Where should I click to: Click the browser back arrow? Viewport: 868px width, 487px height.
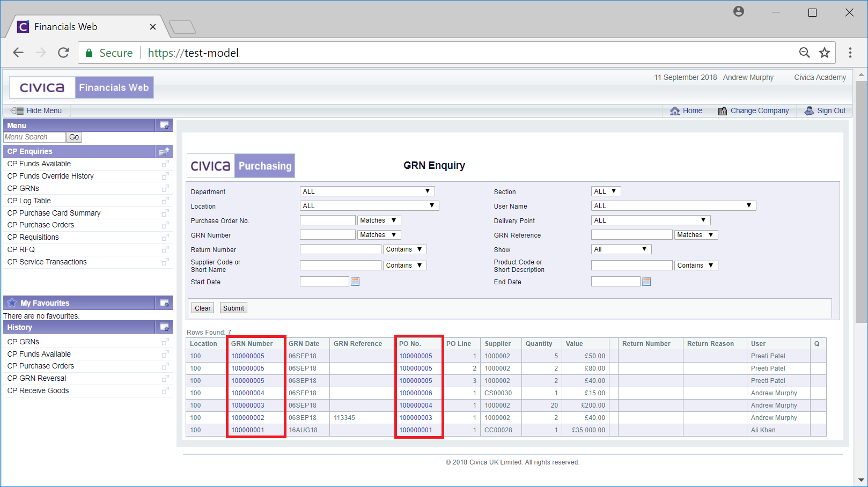point(18,53)
